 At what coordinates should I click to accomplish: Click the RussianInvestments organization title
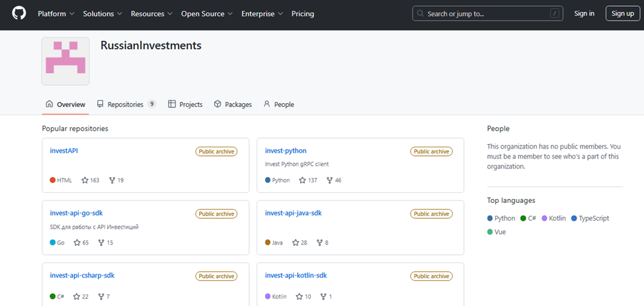point(151,45)
